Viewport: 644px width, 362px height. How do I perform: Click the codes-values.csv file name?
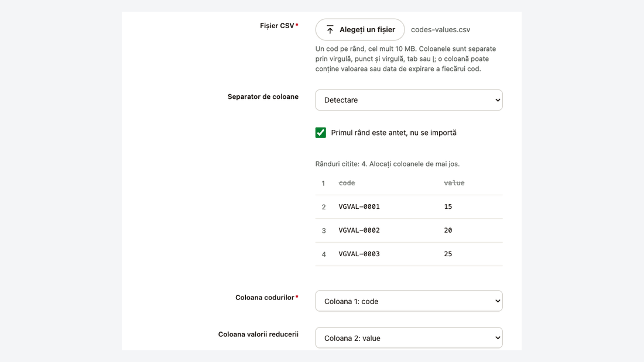(440, 30)
